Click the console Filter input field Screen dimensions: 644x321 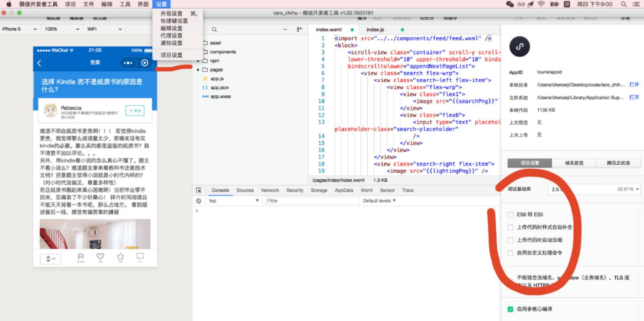coord(312,201)
